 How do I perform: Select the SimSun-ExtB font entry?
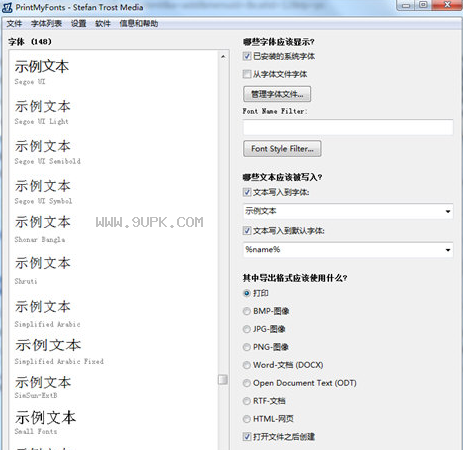(42, 387)
